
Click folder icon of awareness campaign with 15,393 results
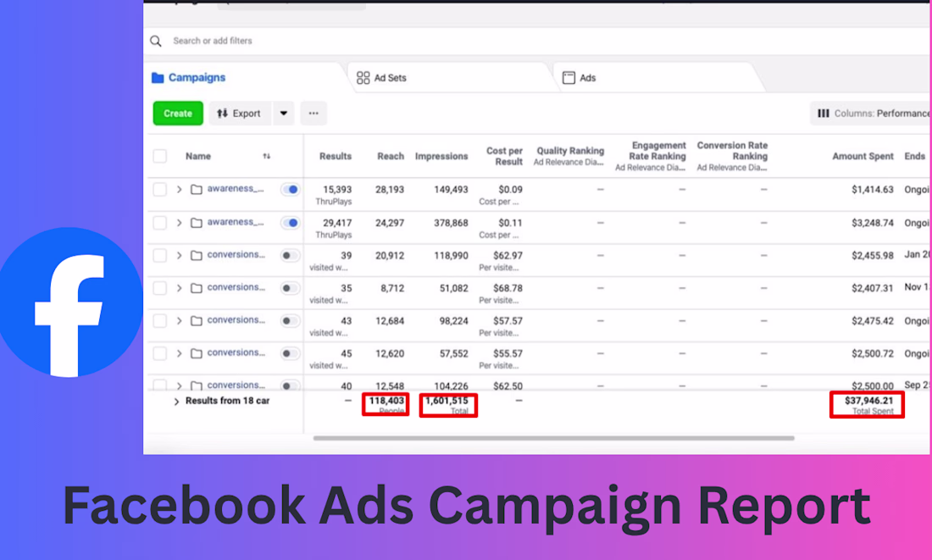click(x=197, y=190)
